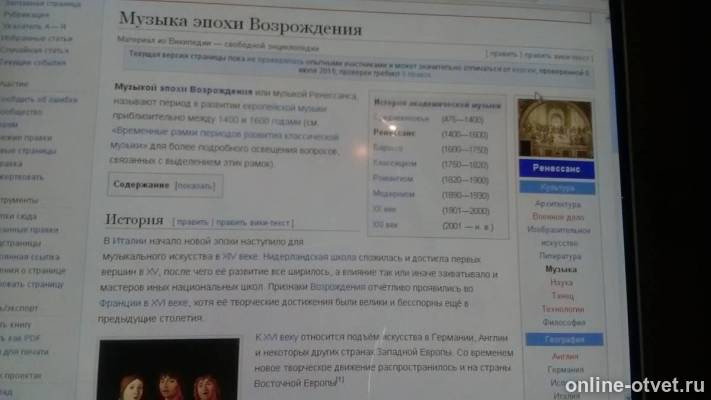This screenshot has width=711, height=400.
Task: Open 'Средневековье' in the music history table
Action: click(x=401, y=119)
